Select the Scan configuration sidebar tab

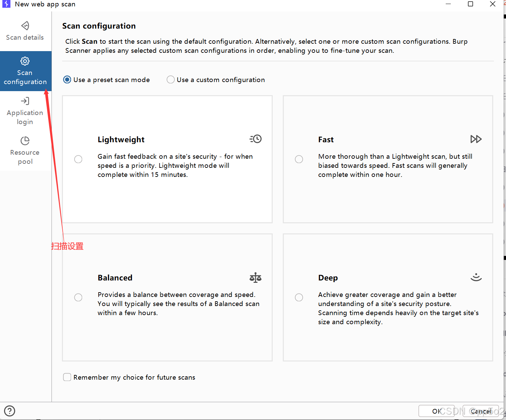coord(26,71)
